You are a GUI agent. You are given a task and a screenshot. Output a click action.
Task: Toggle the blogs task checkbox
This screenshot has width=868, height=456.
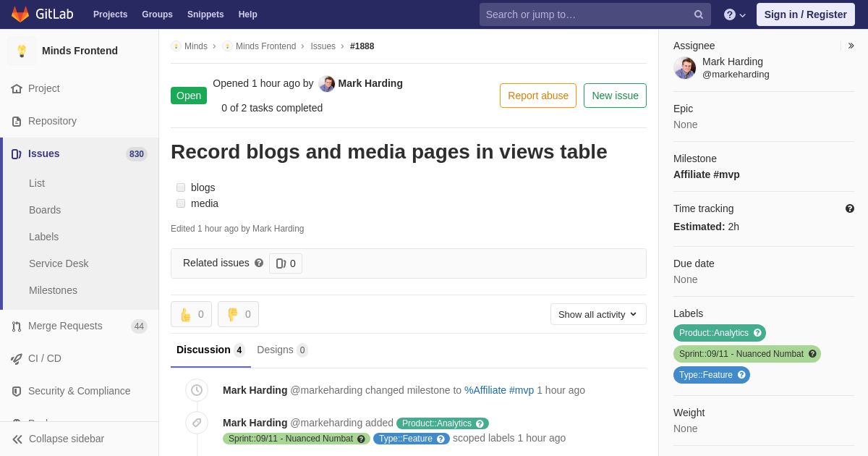(x=181, y=187)
